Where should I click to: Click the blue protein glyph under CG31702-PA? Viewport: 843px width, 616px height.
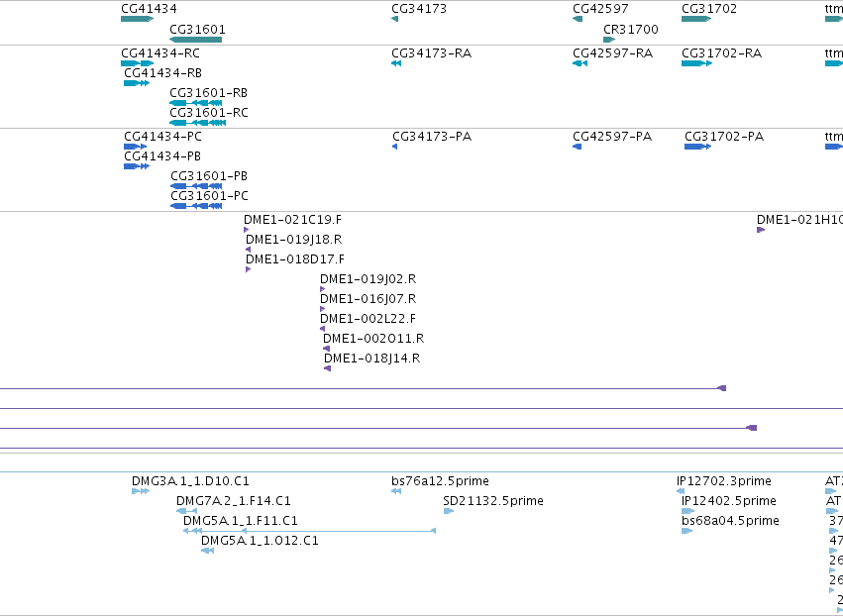[x=697, y=147]
